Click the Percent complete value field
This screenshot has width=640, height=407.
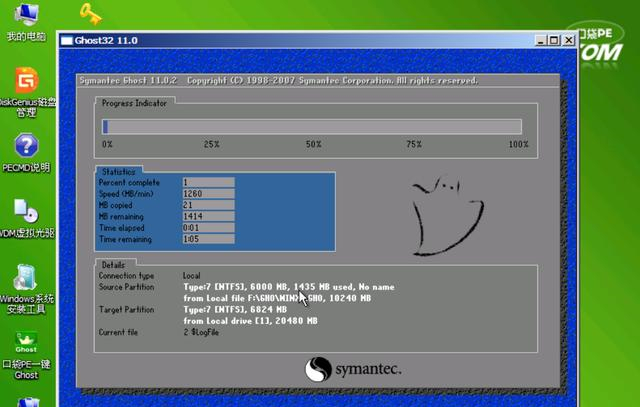pos(207,182)
